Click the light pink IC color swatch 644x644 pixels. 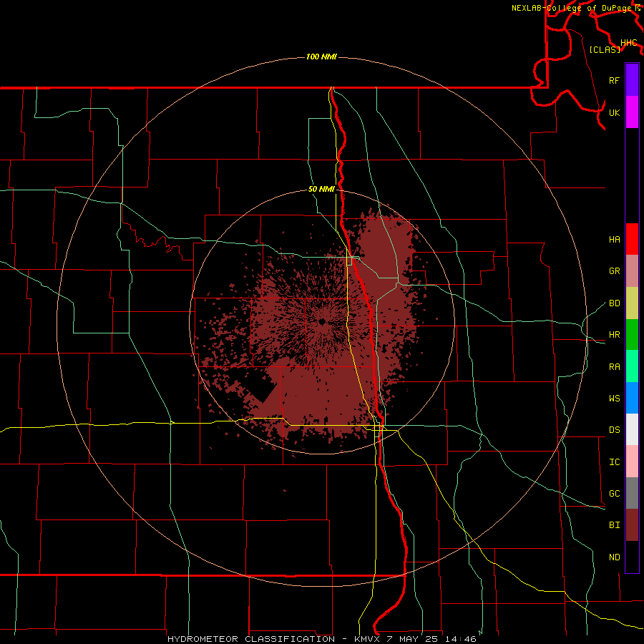click(x=632, y=462)
